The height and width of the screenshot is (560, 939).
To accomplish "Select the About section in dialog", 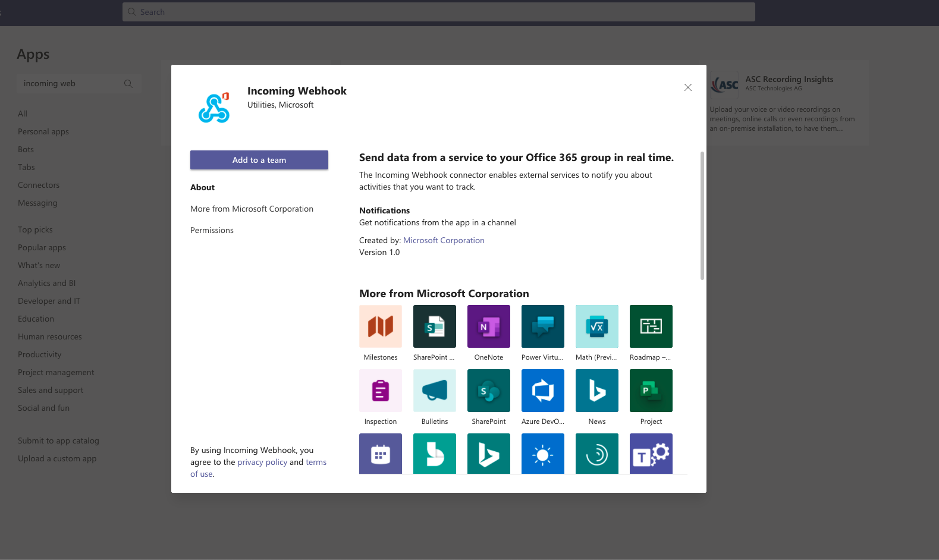I will pyautogui.click(x=202, y=187).
